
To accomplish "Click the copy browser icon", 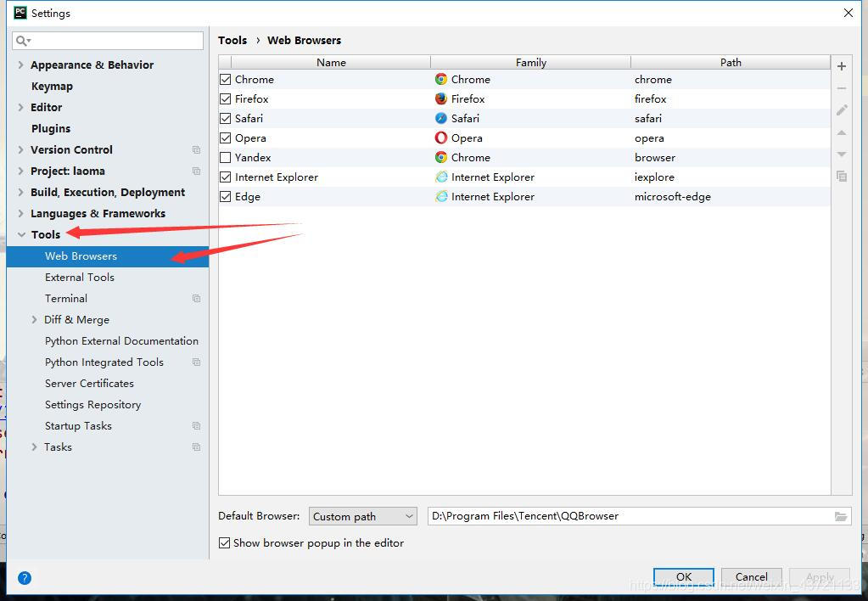I will pos(842,177).
